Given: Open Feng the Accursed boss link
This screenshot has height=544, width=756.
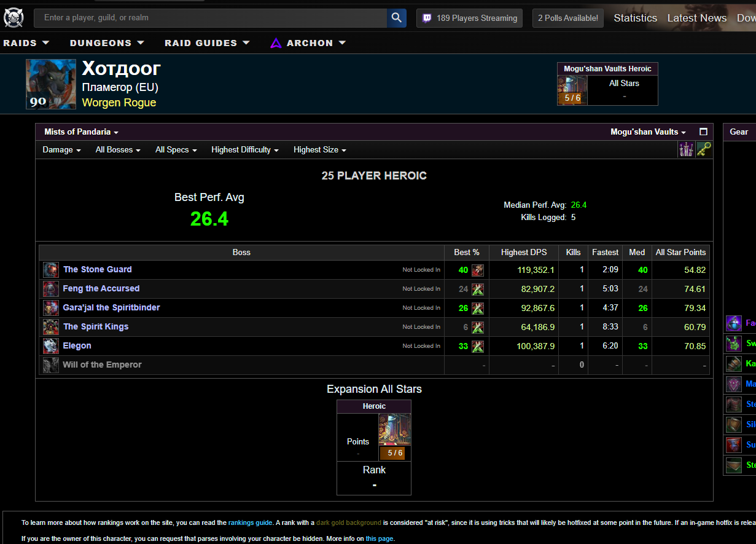Looking at the screenshot, I should (101, 289).
